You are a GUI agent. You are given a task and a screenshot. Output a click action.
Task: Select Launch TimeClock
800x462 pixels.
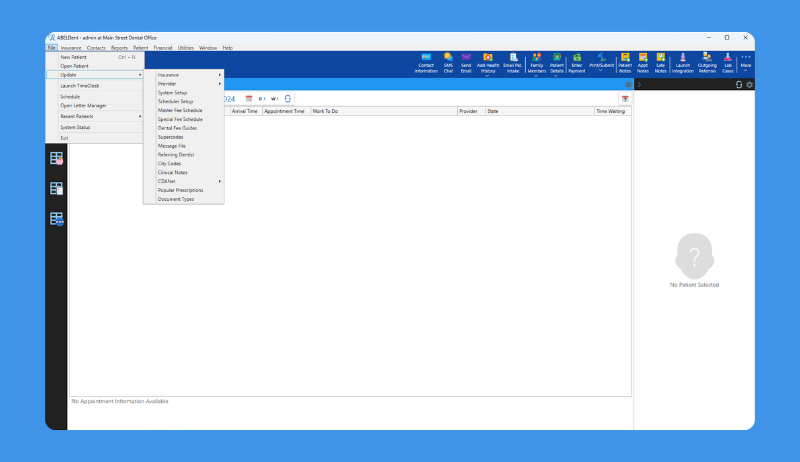[x=94, y=86]
